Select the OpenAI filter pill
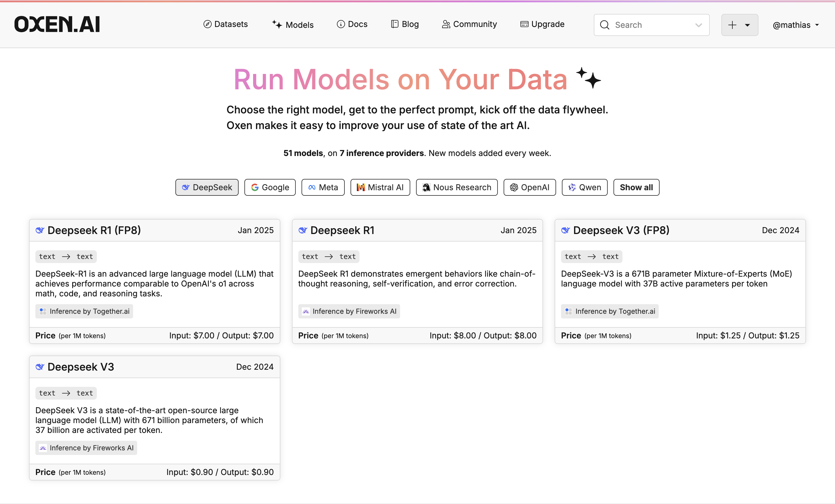Screen dimensions: 835x504 pyautogui.click(x=529, y=187)
